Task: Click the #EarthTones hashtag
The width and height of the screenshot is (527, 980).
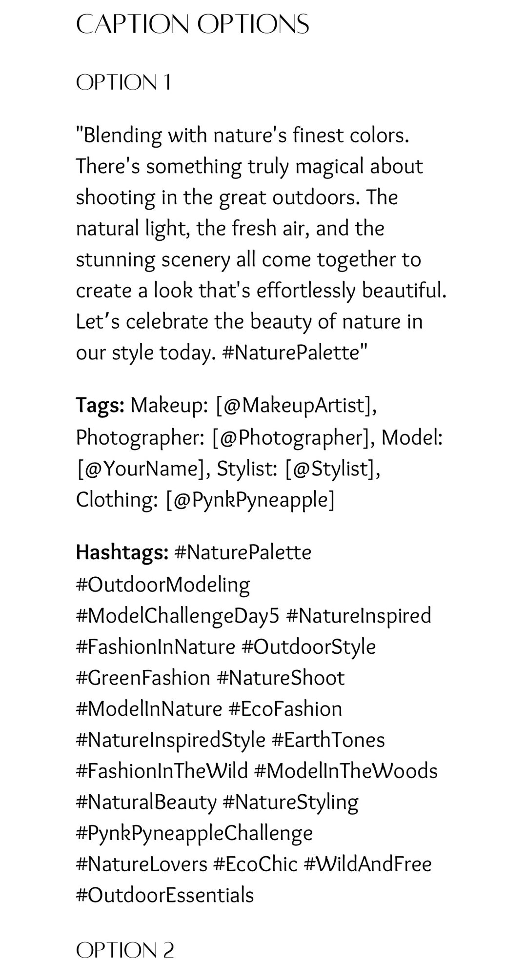Action: 328,740
